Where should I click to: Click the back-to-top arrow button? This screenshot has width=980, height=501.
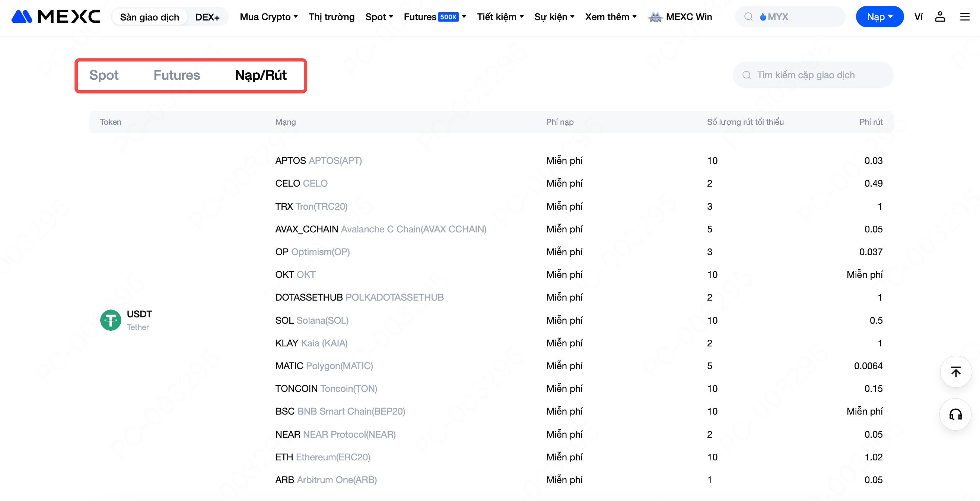[x=956, y=372]
